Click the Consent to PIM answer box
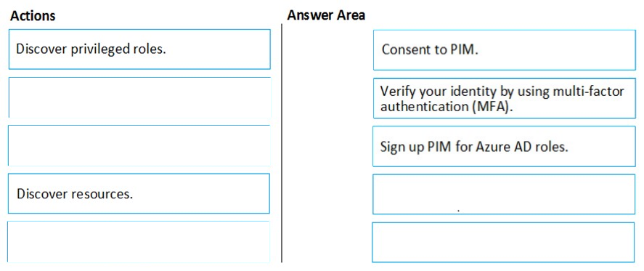This screenshot has height=271, width=644. click(x=505, y=49)
